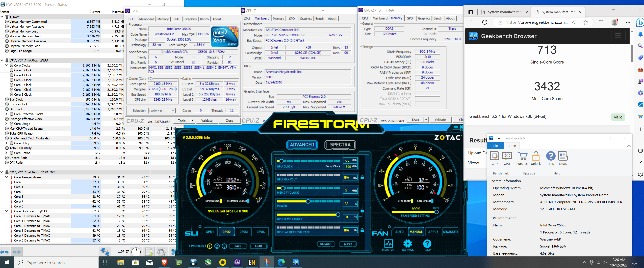Open Edge sidebar shopping tag icon
Viewport: 644px width, 268px height.
coord(640,58)
